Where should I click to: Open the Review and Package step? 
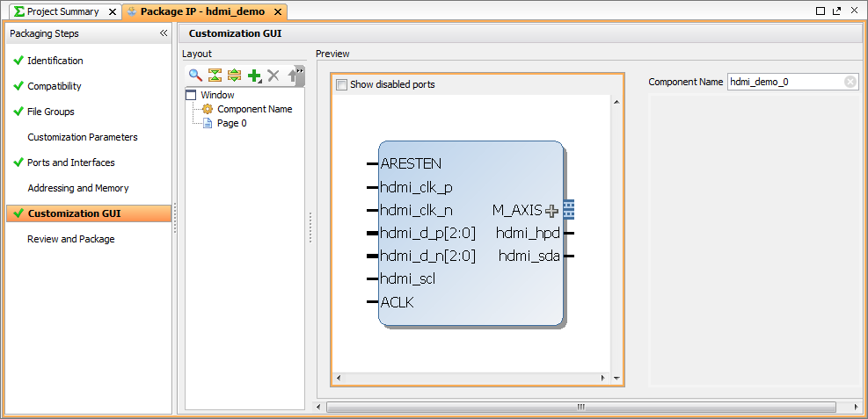[x=71, y=239]
